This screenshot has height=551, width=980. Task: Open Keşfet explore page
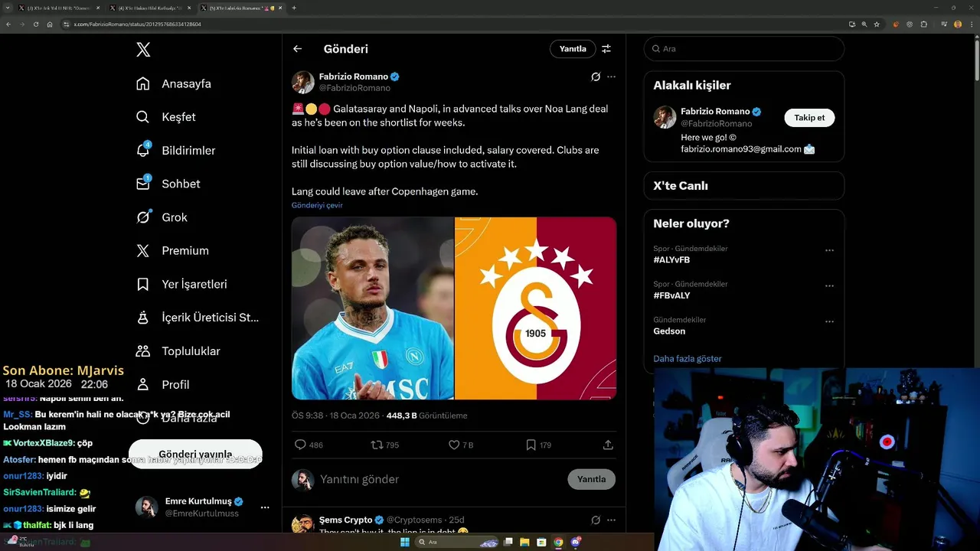point(166,117)
